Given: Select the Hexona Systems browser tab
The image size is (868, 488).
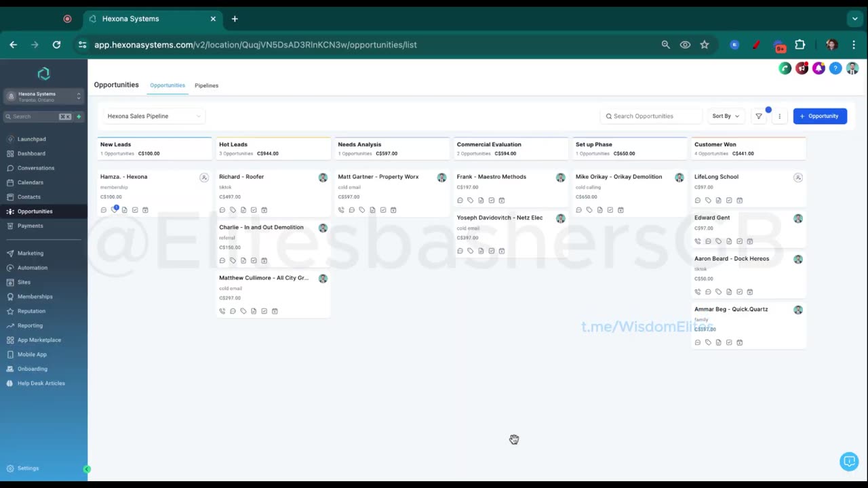Looking at the screenshot, I should (153, 19).
